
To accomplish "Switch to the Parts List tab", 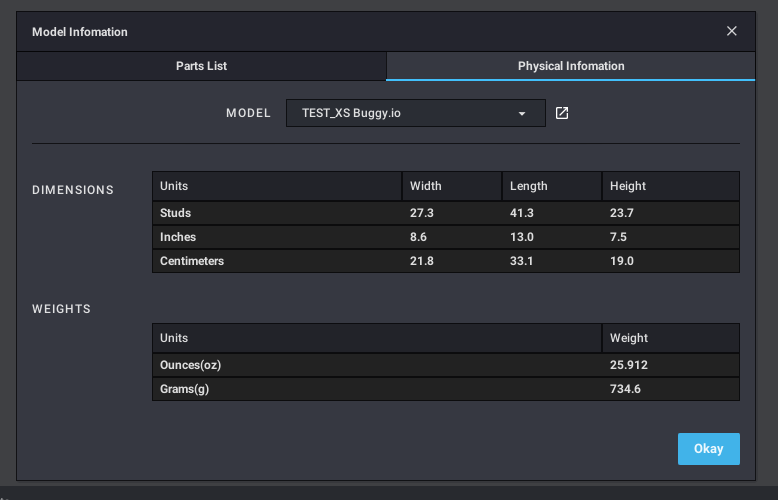I will tap(201, 66).
